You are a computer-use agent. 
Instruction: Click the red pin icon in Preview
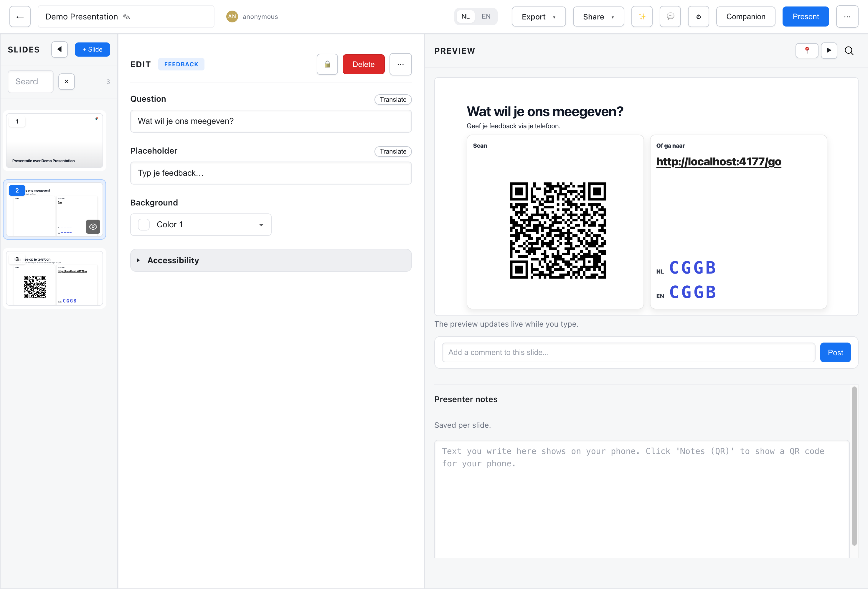(807, 50)
